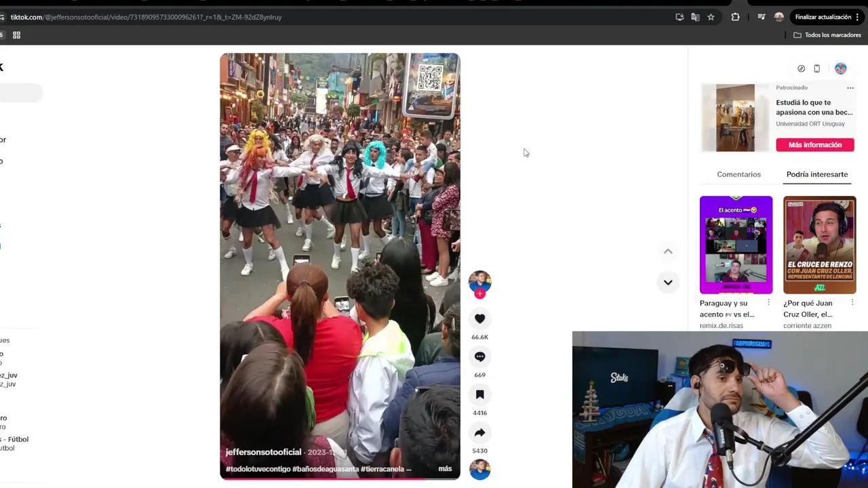Open the #tierracanela hashtag
868x488 pixels.
pos(382,469)
